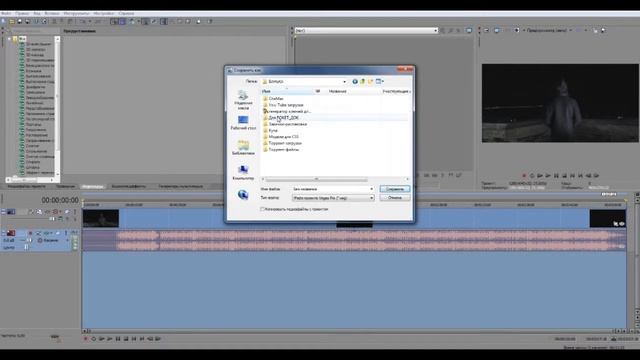Collapse the root node of transitions tree
Screen dimensions: 640x360
(9, 39)
